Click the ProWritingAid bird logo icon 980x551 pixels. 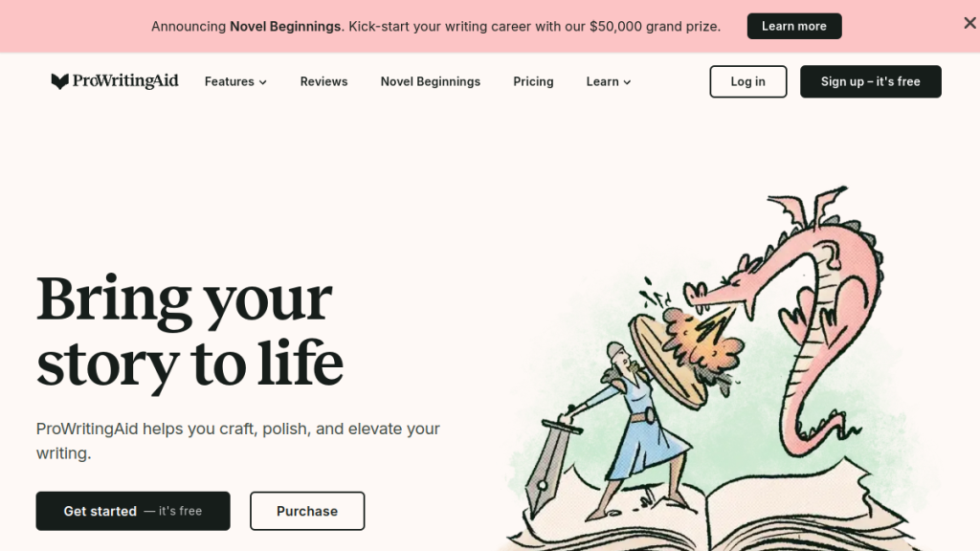[x=59, y=81]
